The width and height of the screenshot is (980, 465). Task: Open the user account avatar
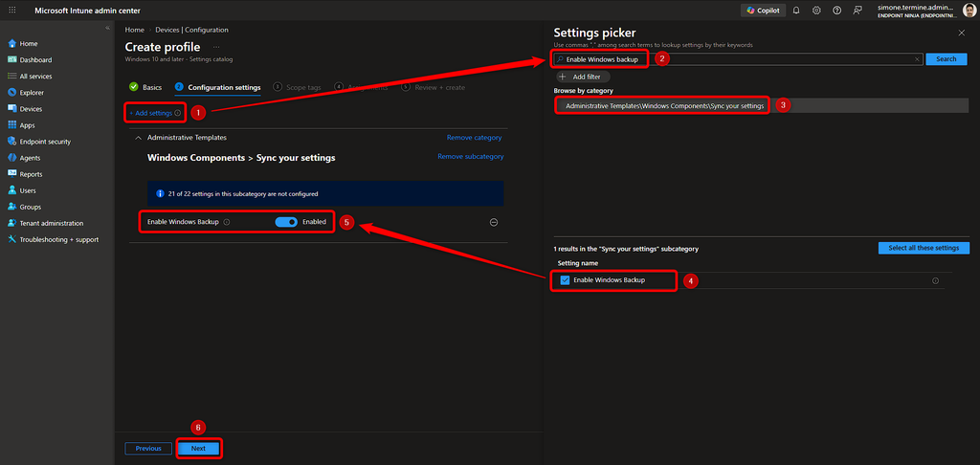969,11
